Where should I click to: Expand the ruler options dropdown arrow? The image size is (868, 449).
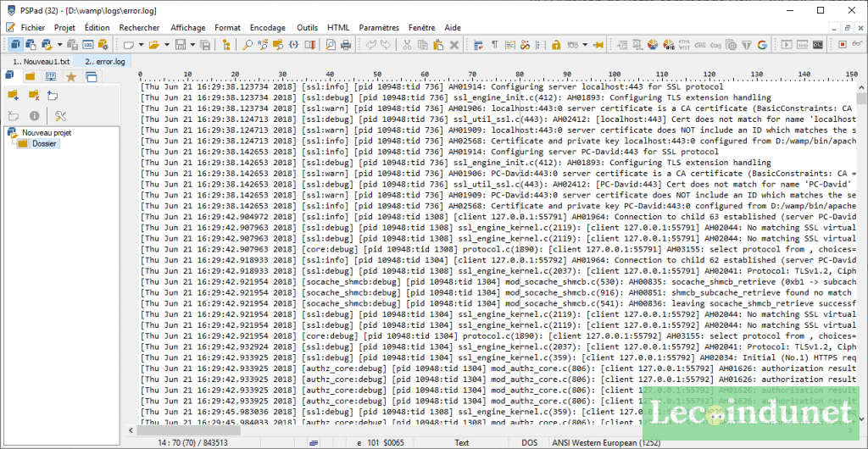pos(585,45)
